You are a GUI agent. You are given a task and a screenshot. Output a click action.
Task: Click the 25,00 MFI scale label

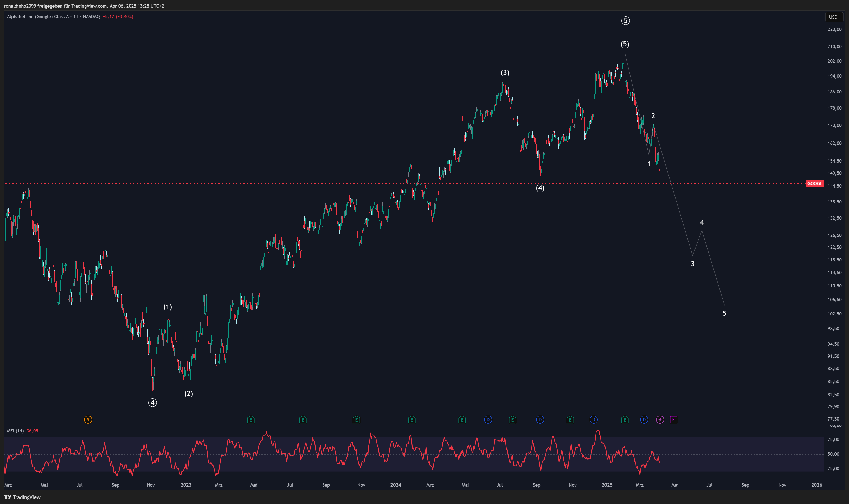[834, 469]
